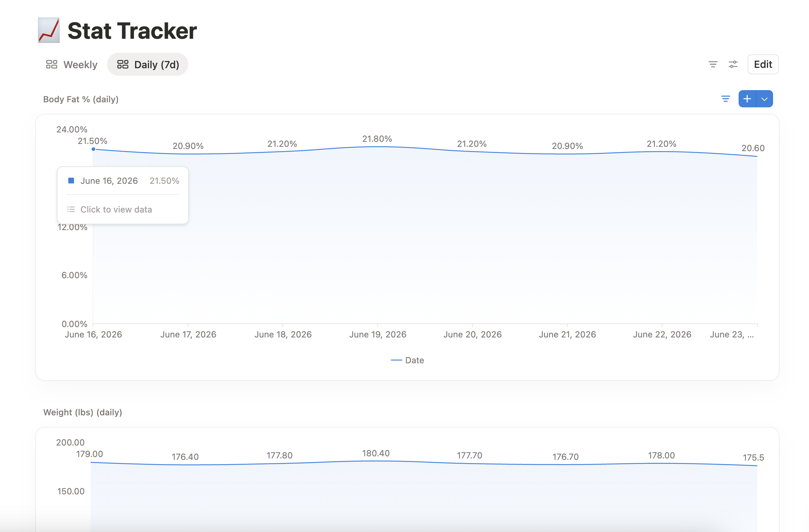Open the page filter icon beside Edit
The height and width of the screenshot is (532, 809).
tap(713, 65)
